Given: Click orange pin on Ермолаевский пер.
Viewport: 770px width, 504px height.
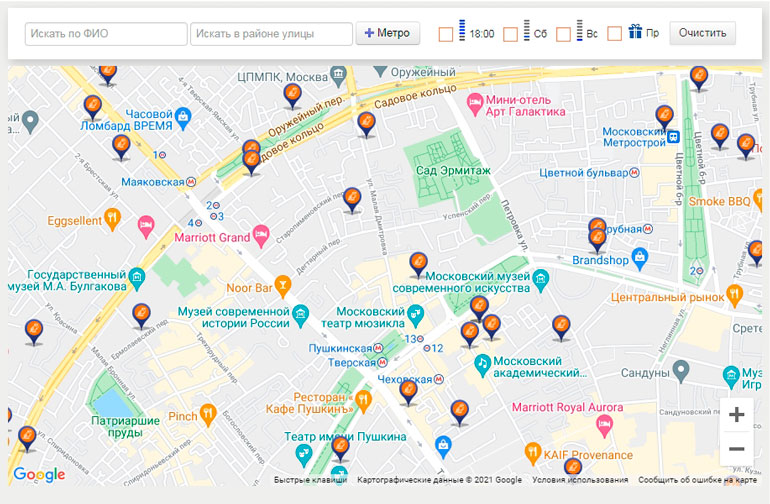Looking at the screenshot, I should coord(141,316).
